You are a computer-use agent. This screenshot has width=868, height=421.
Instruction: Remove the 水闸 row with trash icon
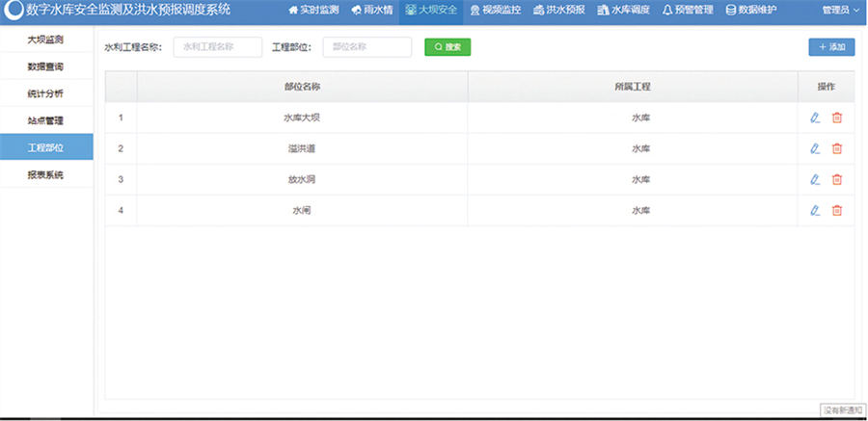[837, 210]
